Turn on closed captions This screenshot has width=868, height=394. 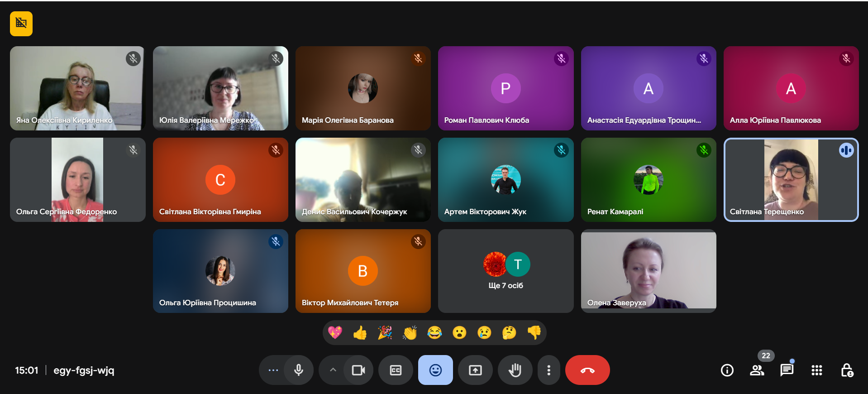pyautogui.click(x=396, y=370)
